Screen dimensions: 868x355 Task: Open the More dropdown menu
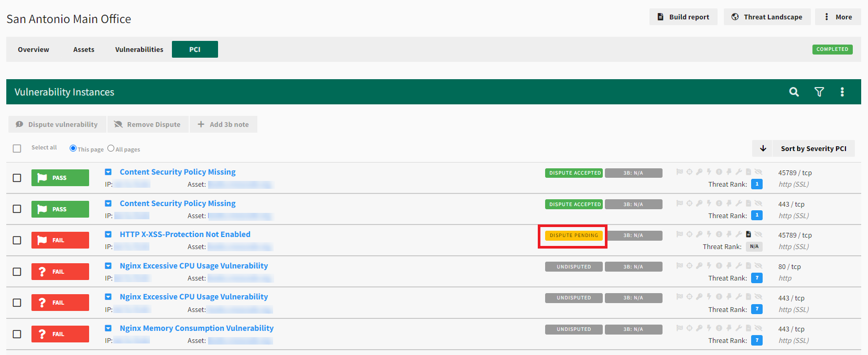838,17
